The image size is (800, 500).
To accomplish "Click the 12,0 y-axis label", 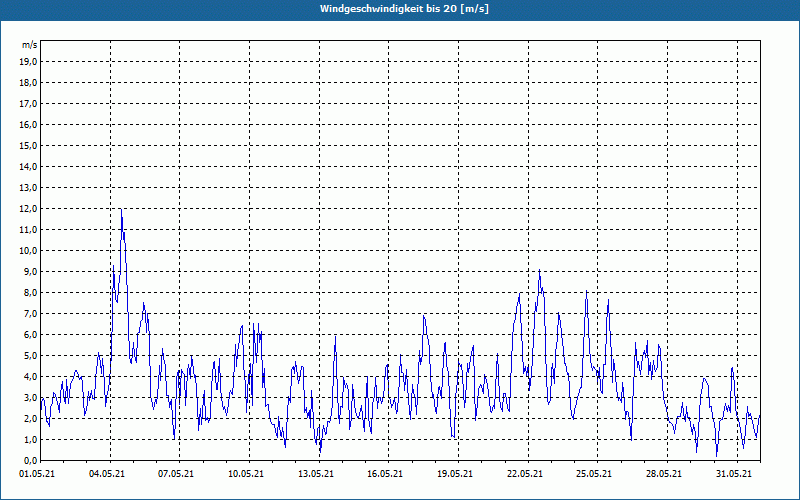I will pos(29,209).
